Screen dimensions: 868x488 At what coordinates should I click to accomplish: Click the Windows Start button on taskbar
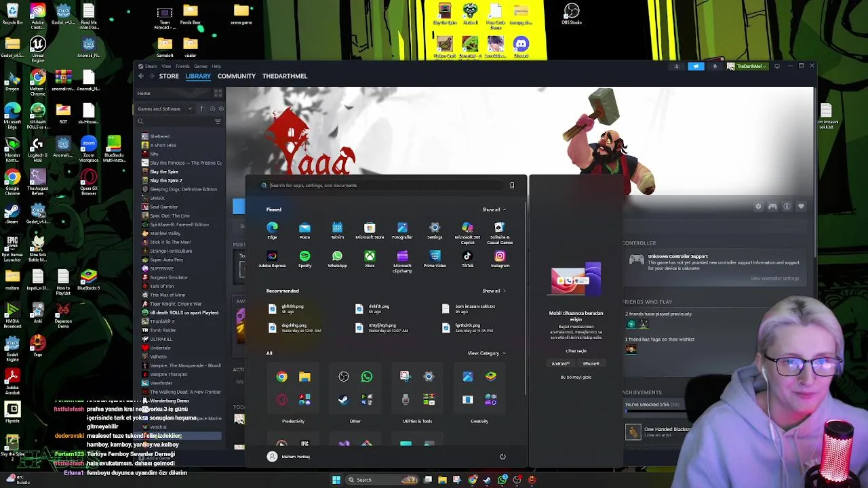pos(336,480)
